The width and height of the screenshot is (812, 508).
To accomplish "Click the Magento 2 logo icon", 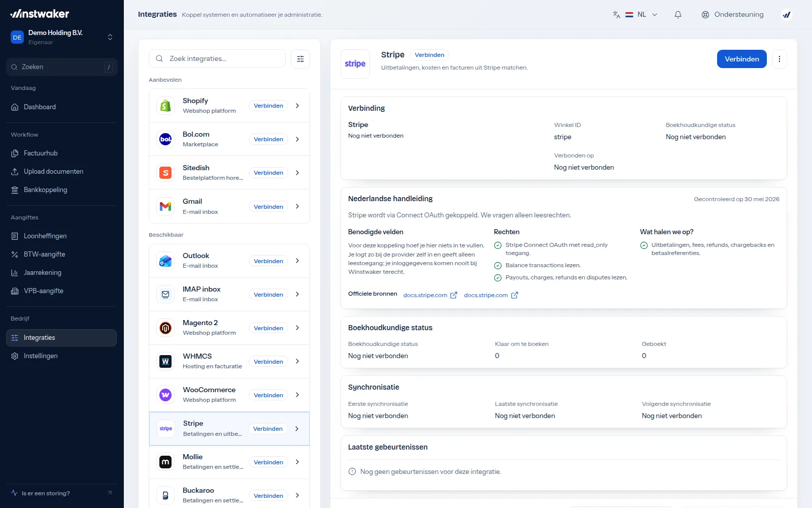I will click(165, 328).
